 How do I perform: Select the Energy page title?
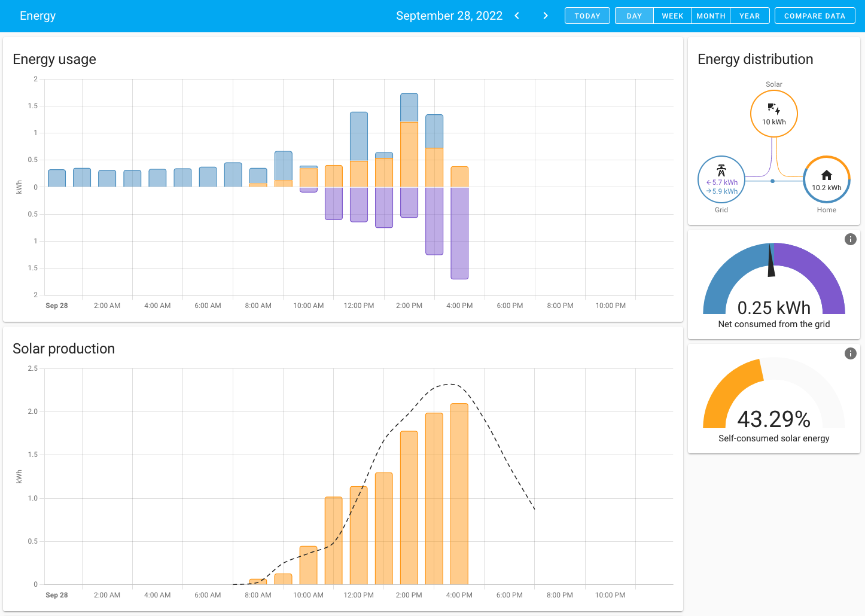coord(38,16)
